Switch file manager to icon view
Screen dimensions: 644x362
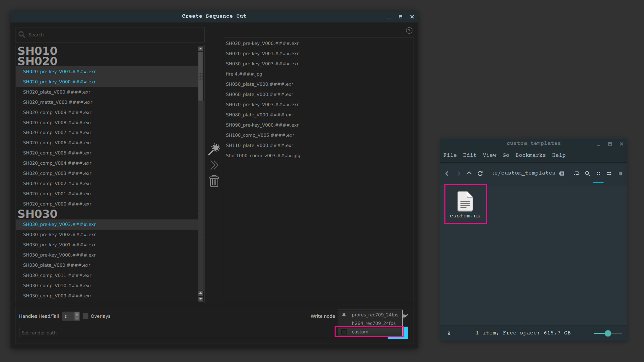point(598,174)
